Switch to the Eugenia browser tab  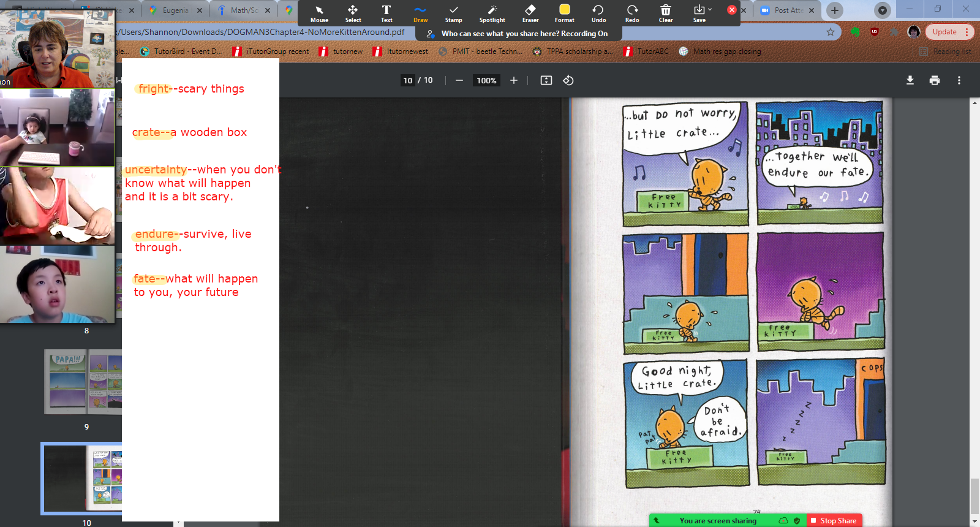pos(175,10)
